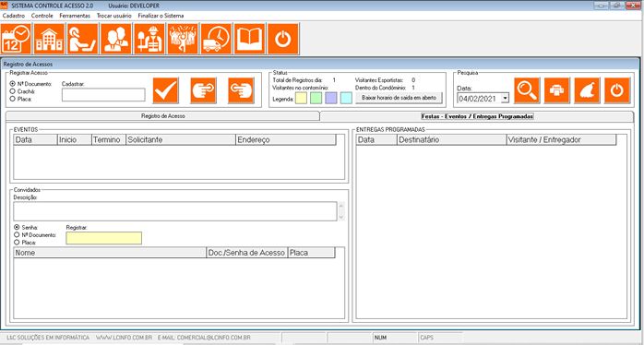Open the condominium buildings toolbar icon
The width and height of the screenshot is (644, 345).
click(49, 39)
